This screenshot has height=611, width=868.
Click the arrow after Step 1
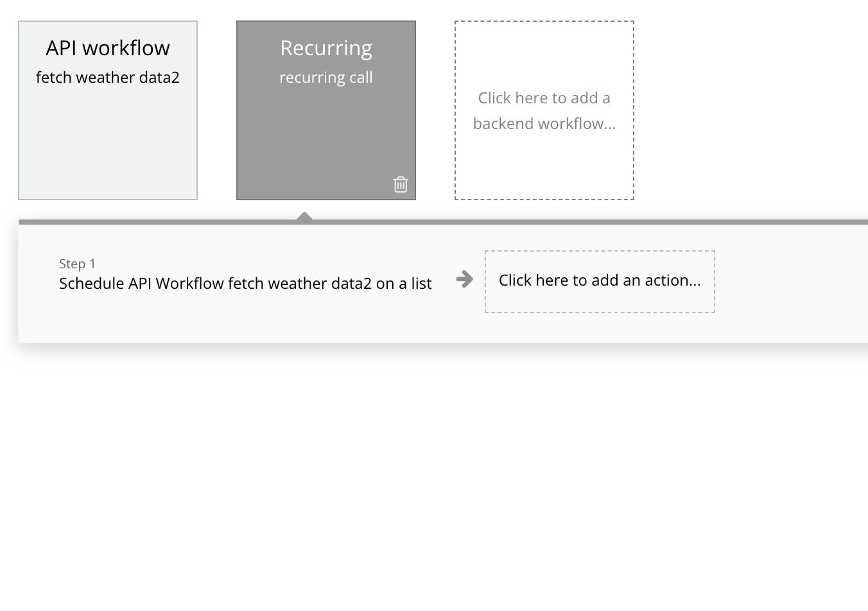[464, 279]
